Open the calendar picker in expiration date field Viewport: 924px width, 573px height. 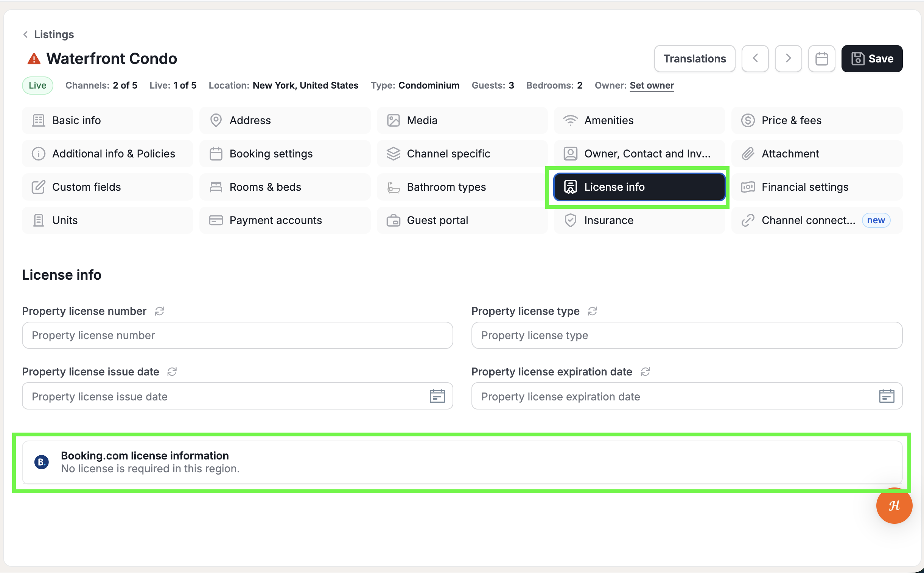(x=887, y=396)
